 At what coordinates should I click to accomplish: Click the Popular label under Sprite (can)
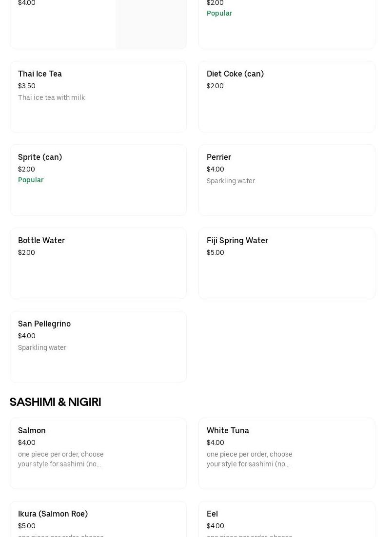[x=31, y=180]
